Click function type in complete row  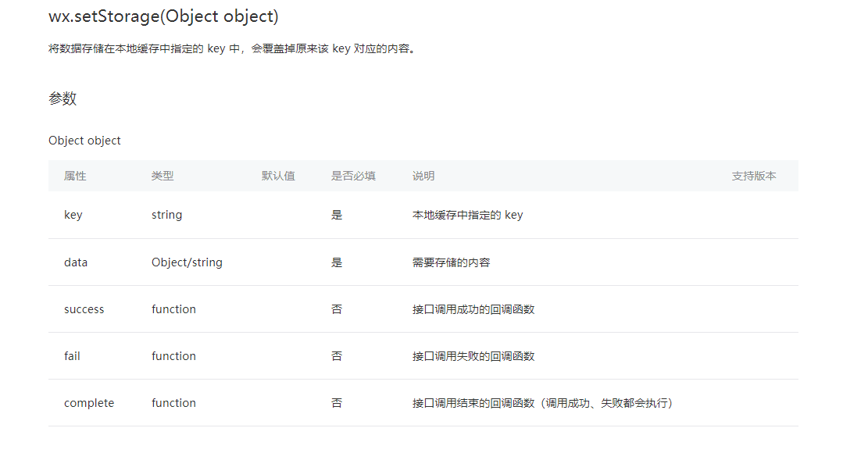(x=173, y=403)
